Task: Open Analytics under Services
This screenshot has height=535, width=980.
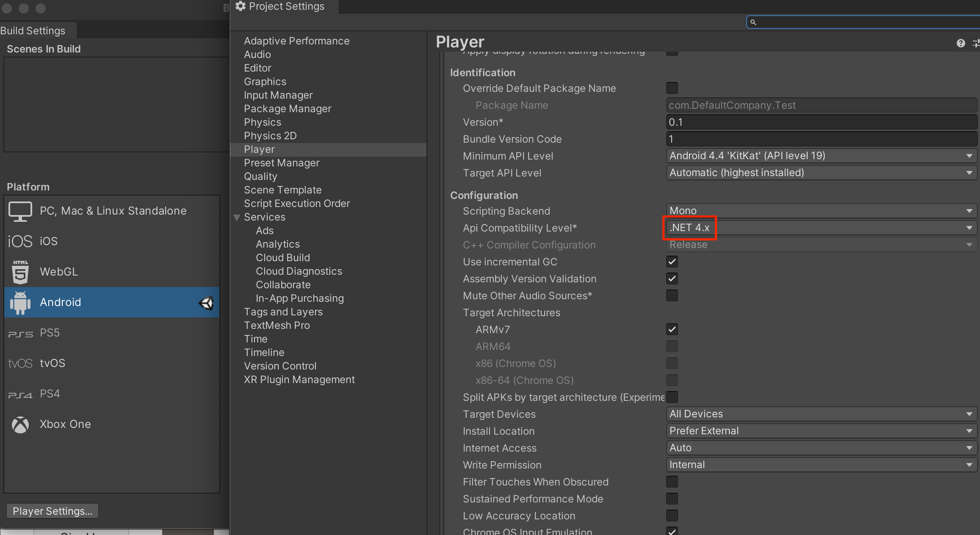Action: tap(278, 244)
